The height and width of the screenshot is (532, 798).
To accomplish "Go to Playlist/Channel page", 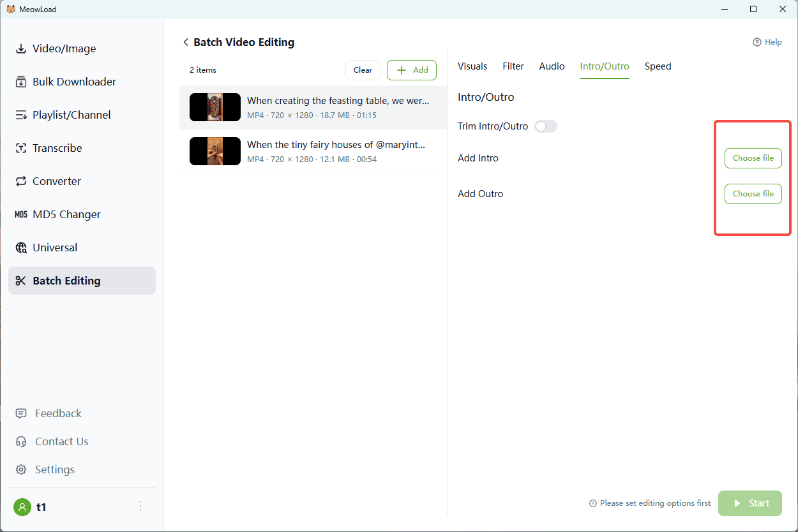I will [x=72, y=115].
